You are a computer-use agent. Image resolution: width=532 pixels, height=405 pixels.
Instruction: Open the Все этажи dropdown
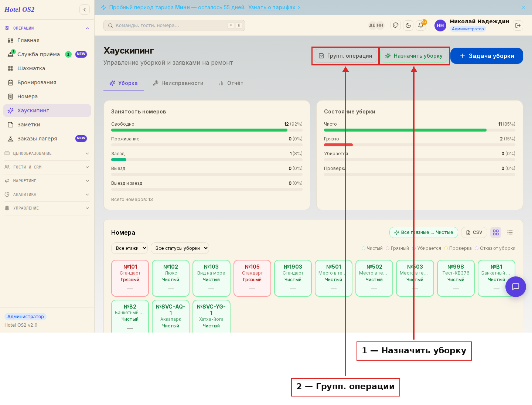tap(129, 248)
